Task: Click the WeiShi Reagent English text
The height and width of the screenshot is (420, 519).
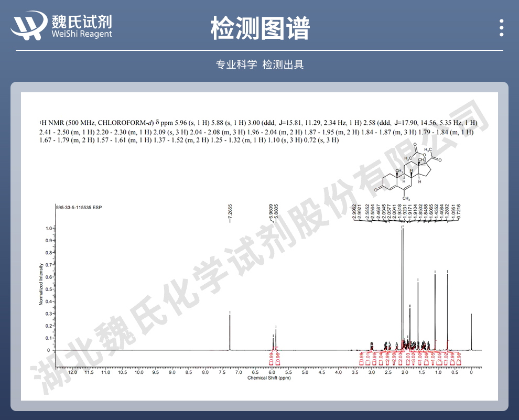Action: 82,34
